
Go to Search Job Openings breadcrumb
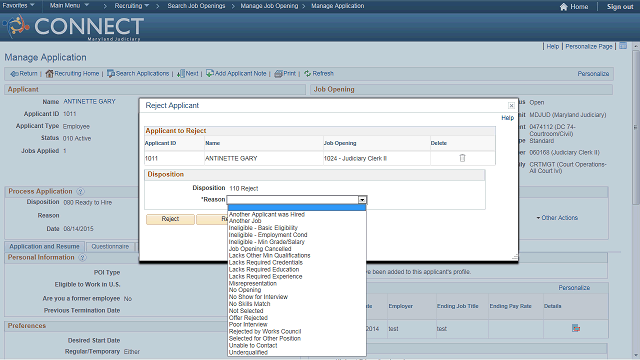pyautogui.click(x=196, y=6)
